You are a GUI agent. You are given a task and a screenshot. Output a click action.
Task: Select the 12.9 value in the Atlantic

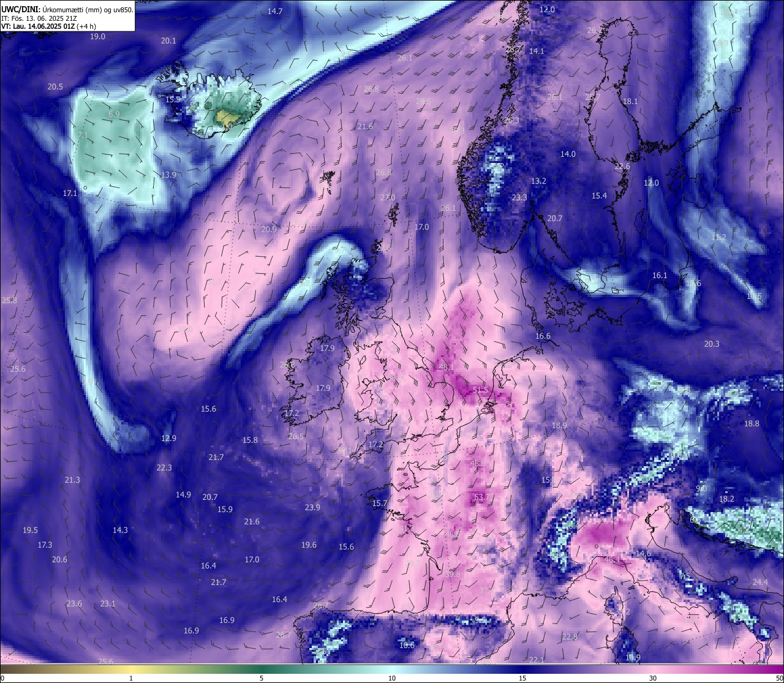[x=168, y=439]
